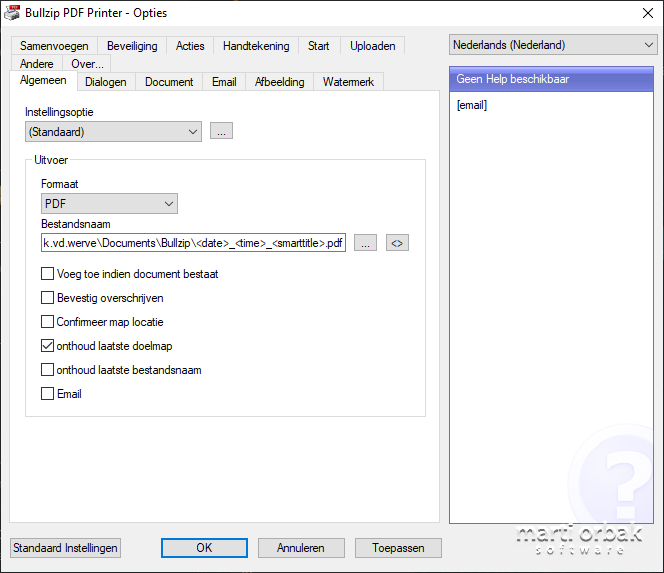
Task: Switch to the Watermerk tab
Action: tap(348, 82)
